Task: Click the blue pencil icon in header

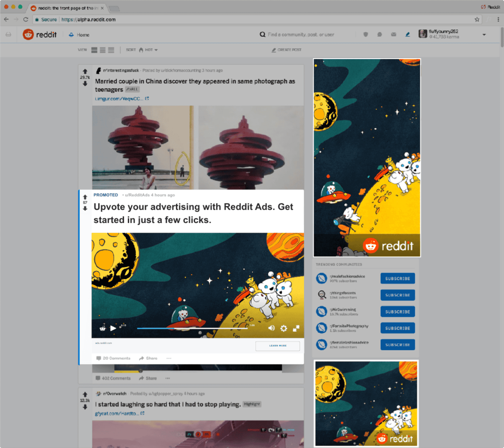Action: (408, 34)
